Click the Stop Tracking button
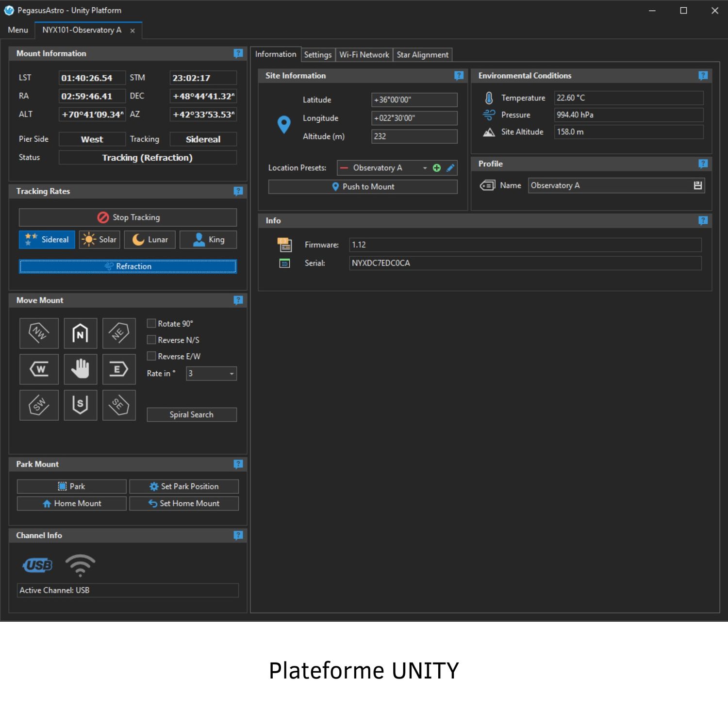 click(128, 217)
